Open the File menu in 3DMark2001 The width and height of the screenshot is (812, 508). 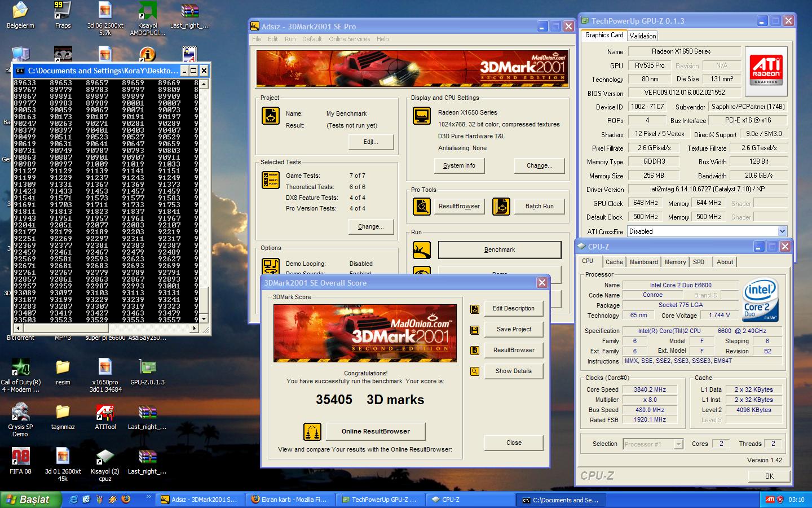[257, 39]
